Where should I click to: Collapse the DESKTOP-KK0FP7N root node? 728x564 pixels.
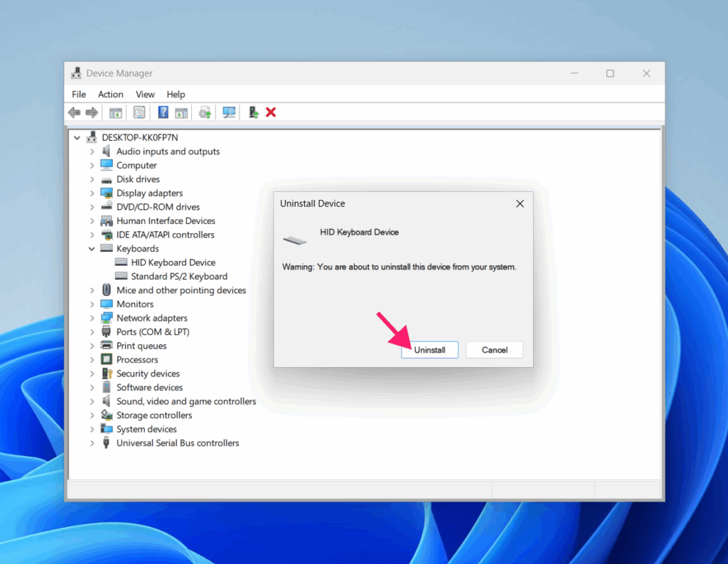(77, 137)
